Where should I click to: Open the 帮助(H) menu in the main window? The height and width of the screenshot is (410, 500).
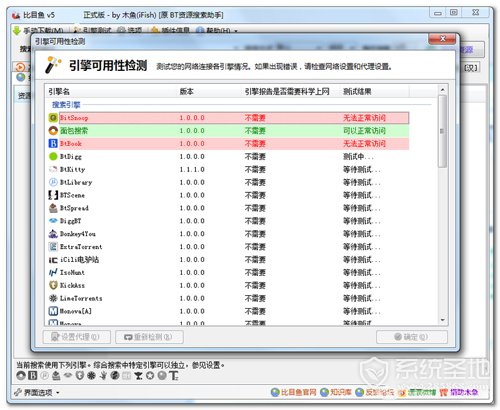pos(217,30)
